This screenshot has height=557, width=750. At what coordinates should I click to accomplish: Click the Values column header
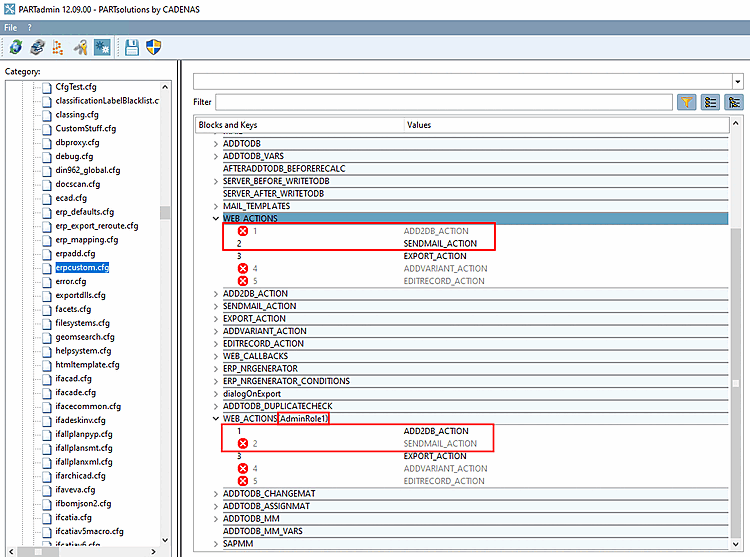[x=566, y=125]
